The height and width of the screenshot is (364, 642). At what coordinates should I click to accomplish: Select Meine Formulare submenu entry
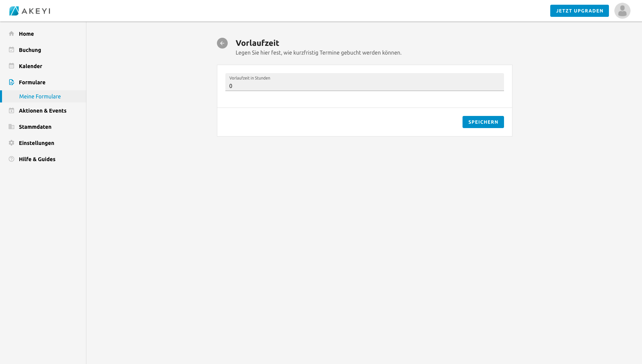click(x=40, y=96)
